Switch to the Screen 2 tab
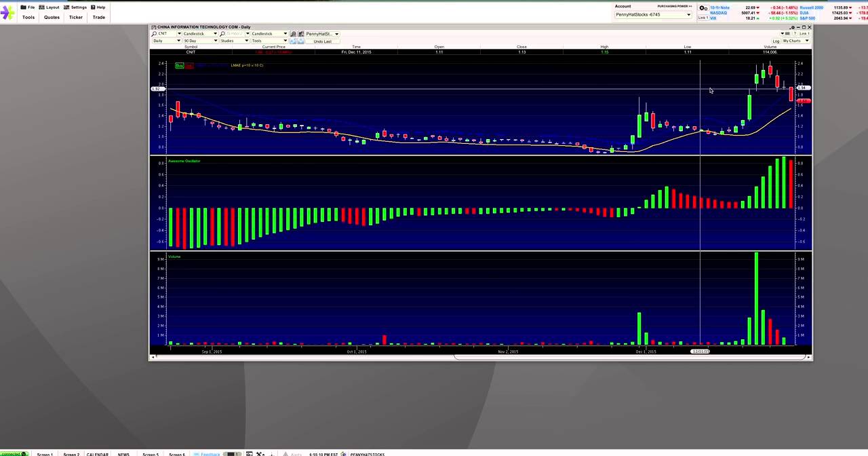Image resolution: width=868 pixels, height=456 pixels. pos(71,454)
